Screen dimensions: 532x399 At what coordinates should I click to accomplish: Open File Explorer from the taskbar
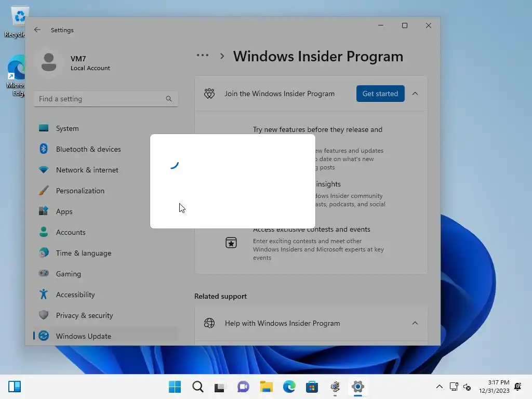tap(267, 387)
